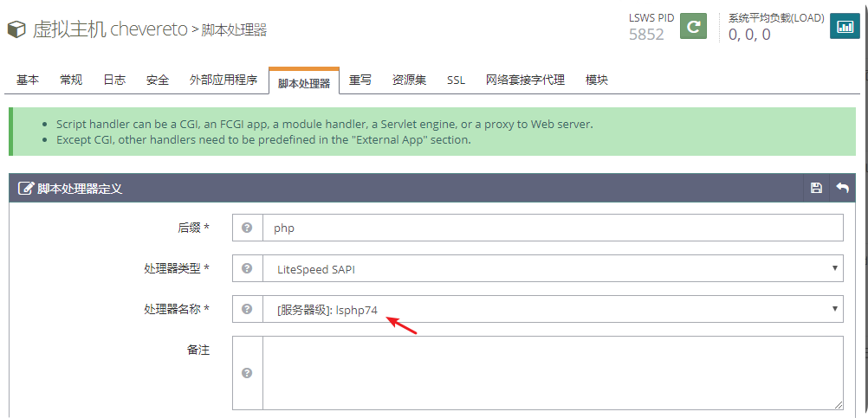Click the help icon beside 后缀 field
868x418 pixels.
[248, 228]
